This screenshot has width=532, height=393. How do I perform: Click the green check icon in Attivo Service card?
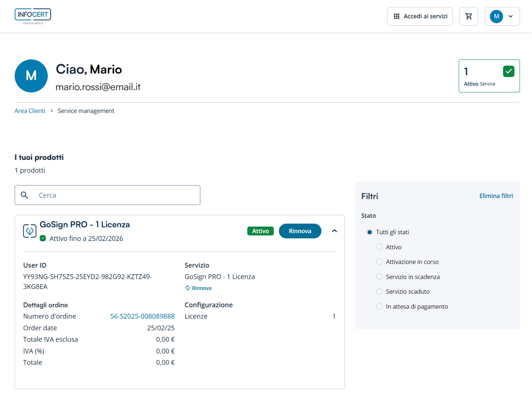(x=508, y=71)
